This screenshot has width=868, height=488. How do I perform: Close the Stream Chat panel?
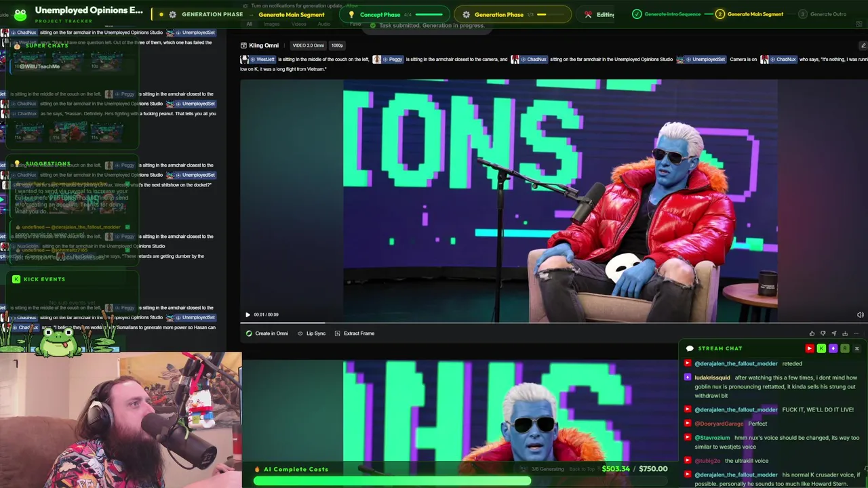(856, 348)
